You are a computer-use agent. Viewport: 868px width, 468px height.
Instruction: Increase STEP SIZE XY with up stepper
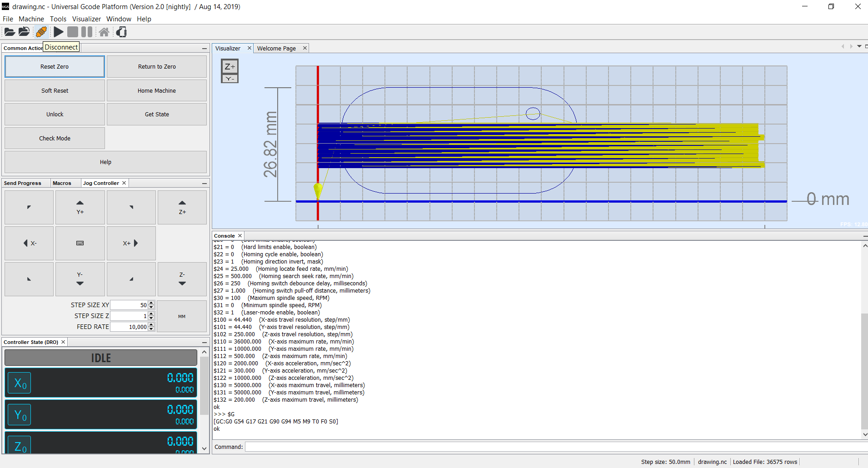[151, 303]
